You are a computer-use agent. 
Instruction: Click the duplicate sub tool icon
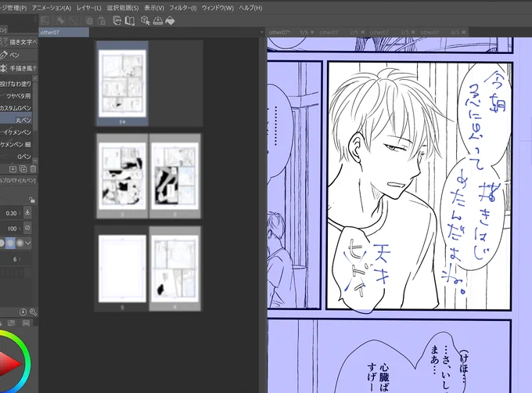pyautogui.click(x=23, y=168)
